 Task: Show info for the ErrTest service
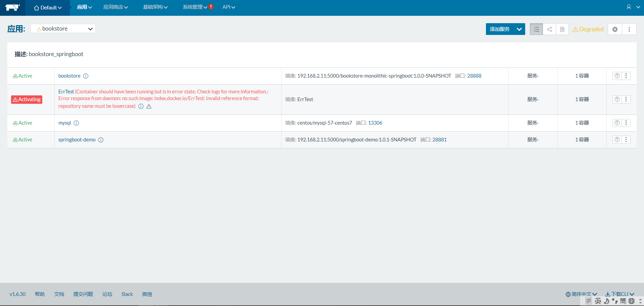coord(141,106)
